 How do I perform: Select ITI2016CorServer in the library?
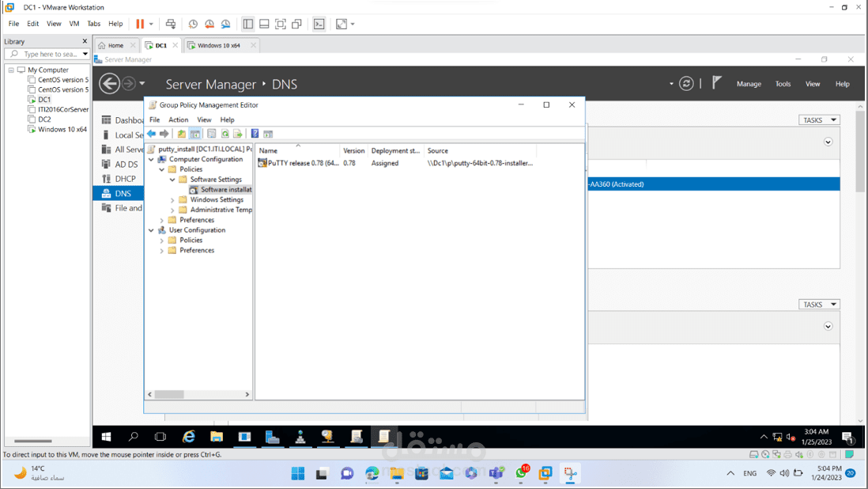pyautogui.click(x=63, y=110)
